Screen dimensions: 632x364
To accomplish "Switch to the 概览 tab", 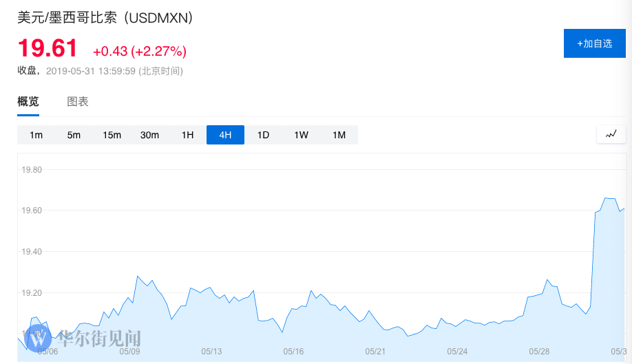I will click(x=28, y=102).
